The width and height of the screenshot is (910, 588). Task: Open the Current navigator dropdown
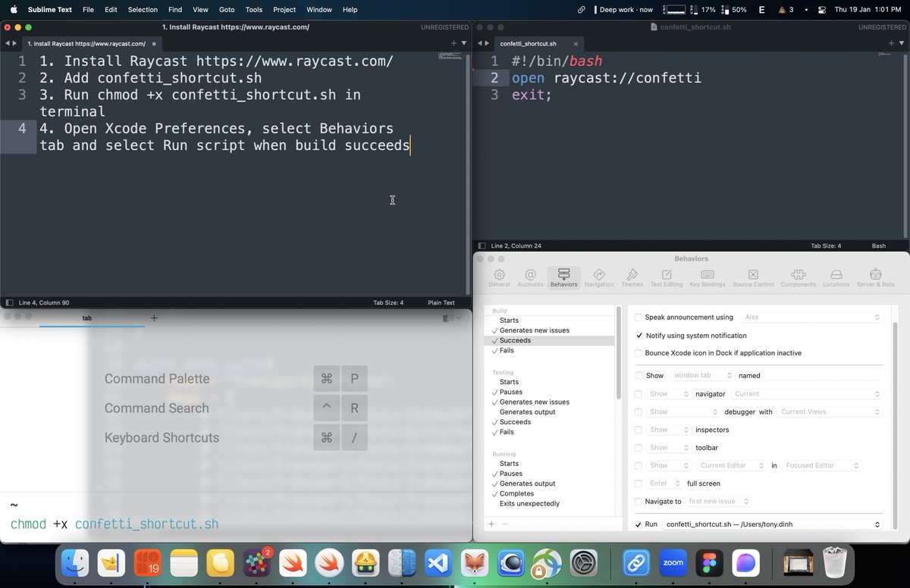(x=806, y=394)
